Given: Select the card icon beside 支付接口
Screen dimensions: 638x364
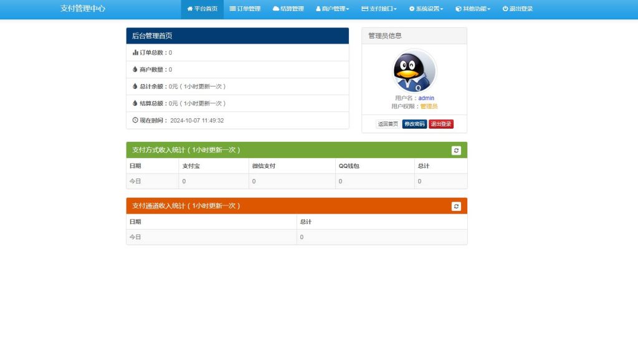Looking at the screenshot, I should tap(364, 9).
